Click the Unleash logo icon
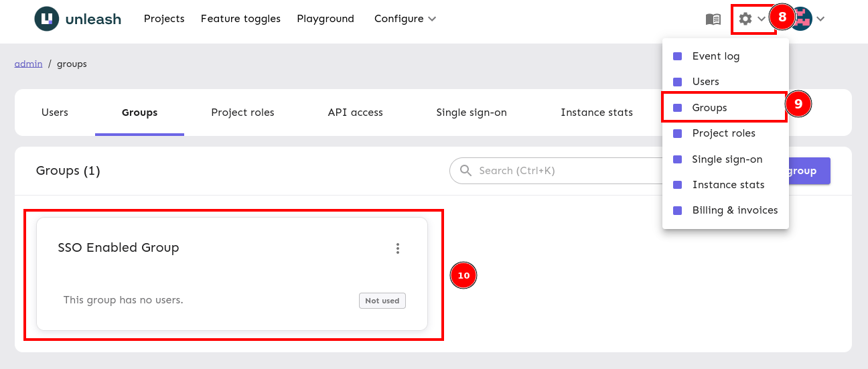Image resolution: width=868 pixels, height=369 pixels. coord(47,19)
